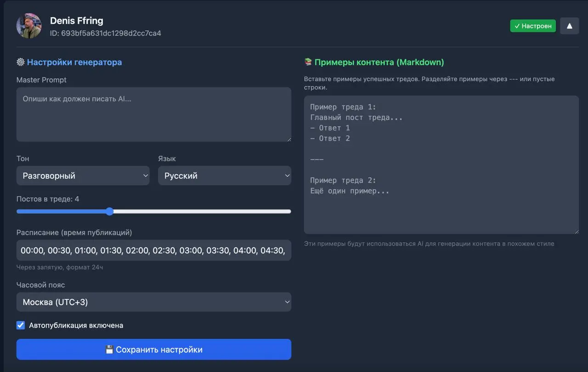
Task: Click the green "Настроен" status badge
Action: tap(533, 26)
